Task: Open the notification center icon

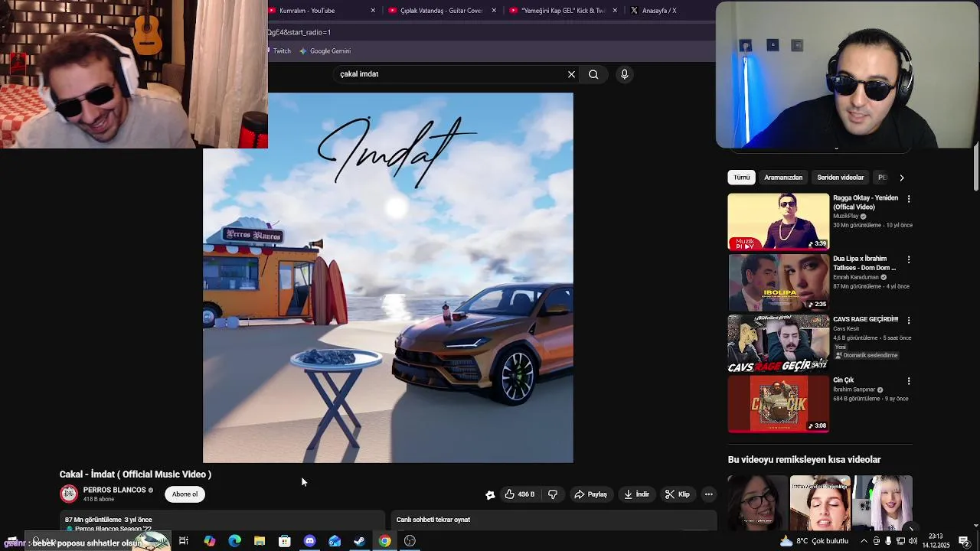Action: point(965,541)
